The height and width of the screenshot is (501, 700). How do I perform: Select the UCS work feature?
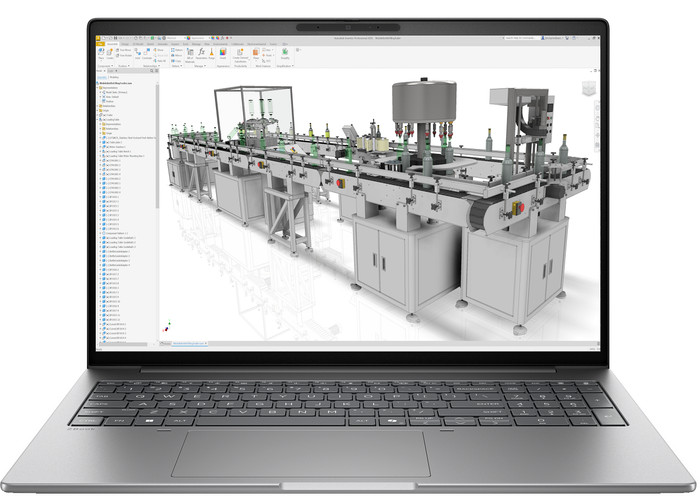pyautogui.click(x=266, y=61)
